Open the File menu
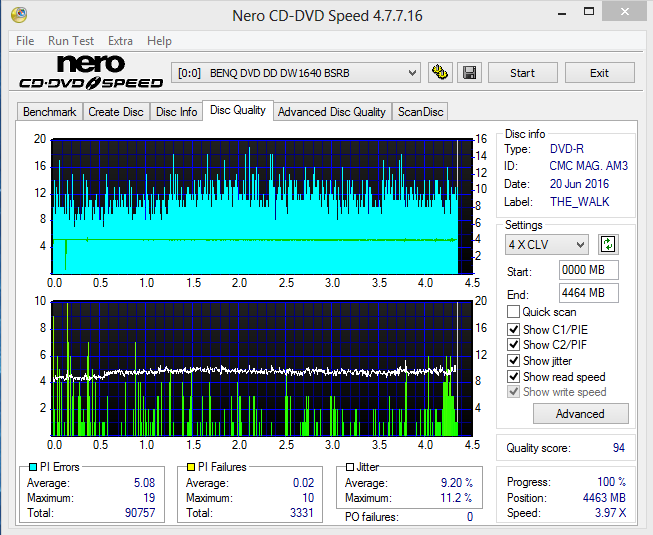The image size is (653, 535). tap(25, 41)
